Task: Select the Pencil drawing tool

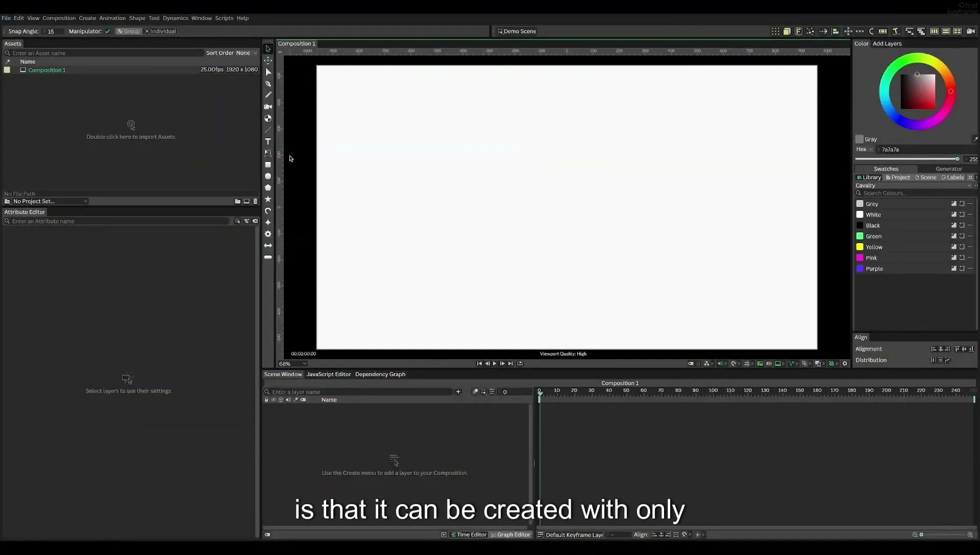Action: tap(268, 95)
